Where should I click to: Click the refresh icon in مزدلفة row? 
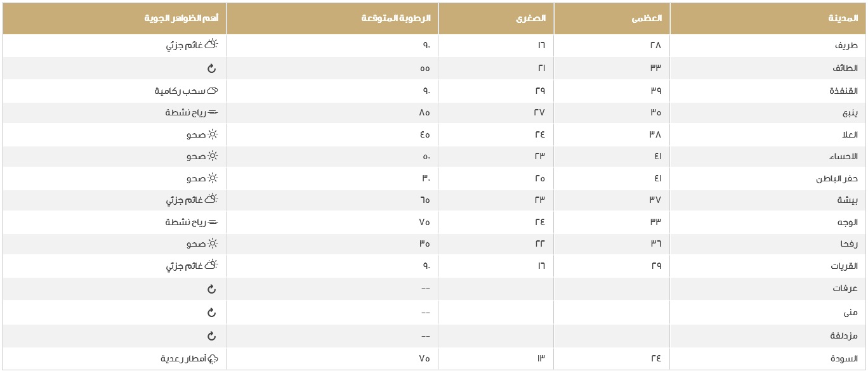(x=212, y=335)
